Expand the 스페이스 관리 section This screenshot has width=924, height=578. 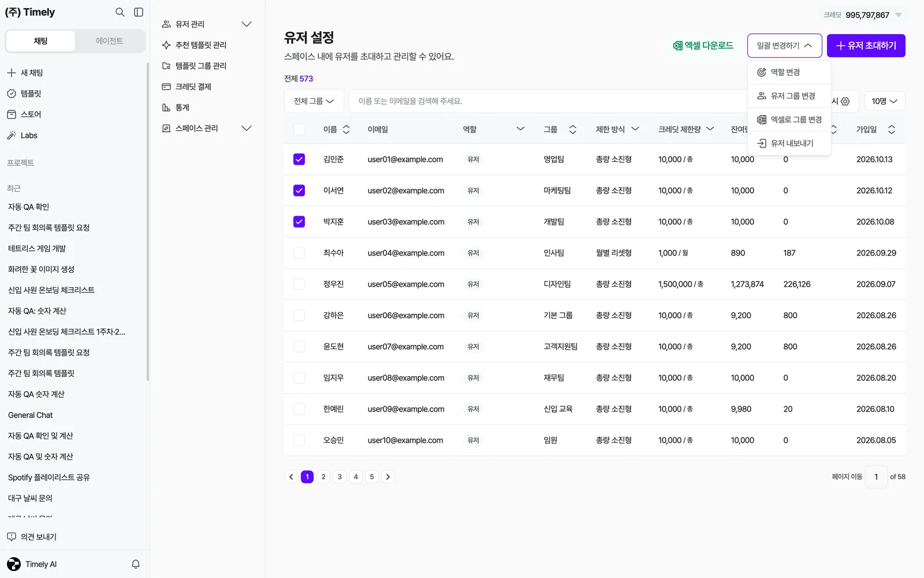[247, 128]
